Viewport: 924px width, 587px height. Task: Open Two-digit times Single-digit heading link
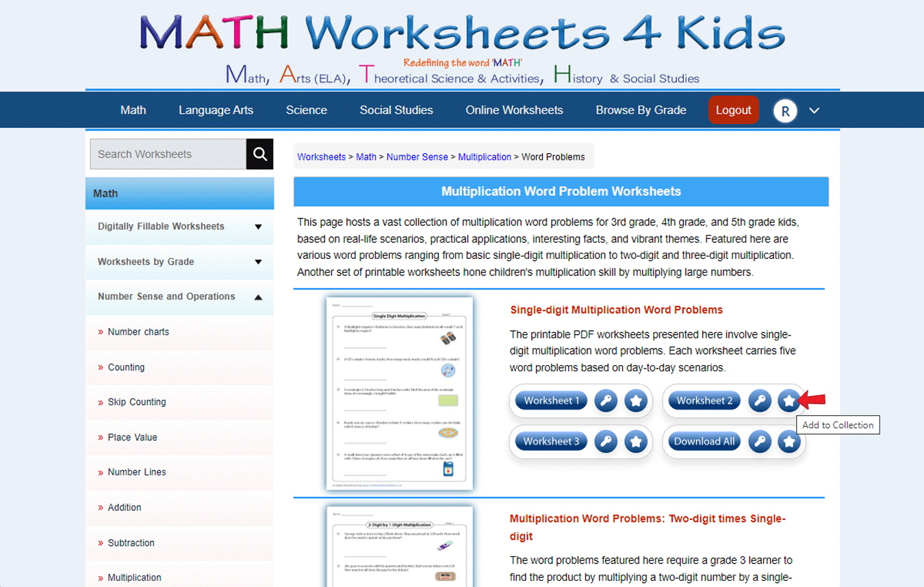(647, 527)
